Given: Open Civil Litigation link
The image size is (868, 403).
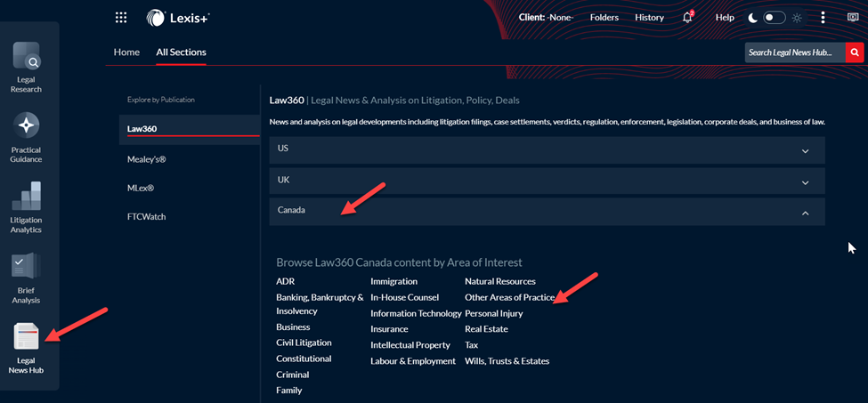Looking at the screenshot, I should click(x=304, y=343).
